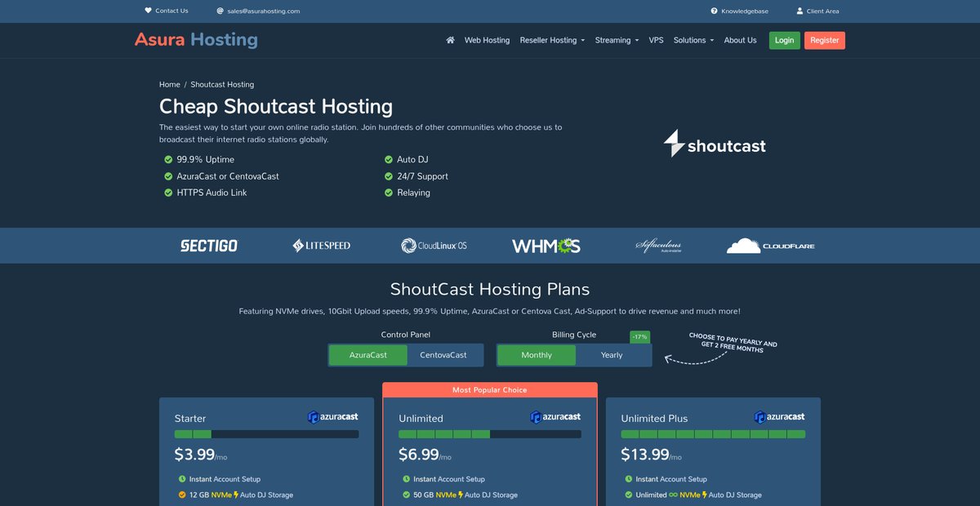980x506 pixels.
Task: Click the Unlimited $6.99/mo price
Action: [x=425, y=455]
